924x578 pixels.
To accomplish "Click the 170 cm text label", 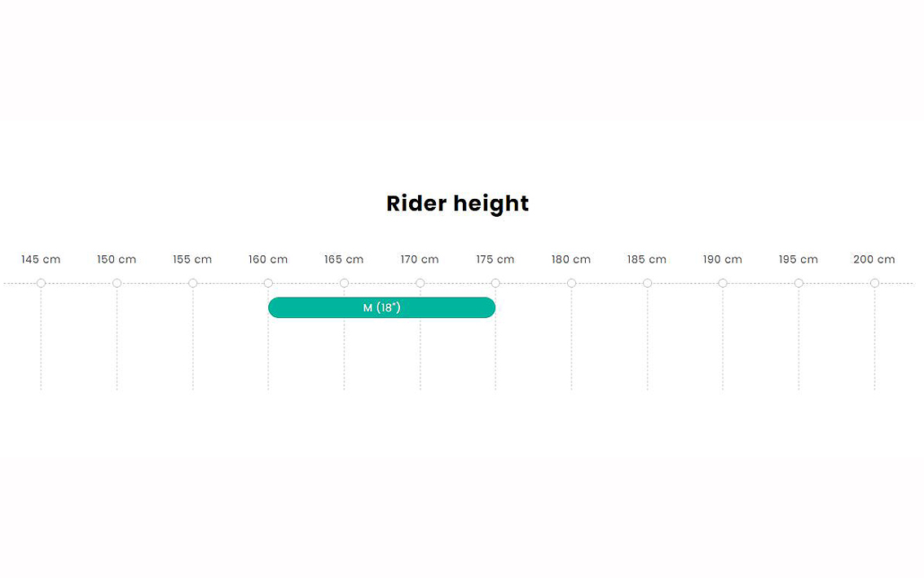I will click(420, 259).
